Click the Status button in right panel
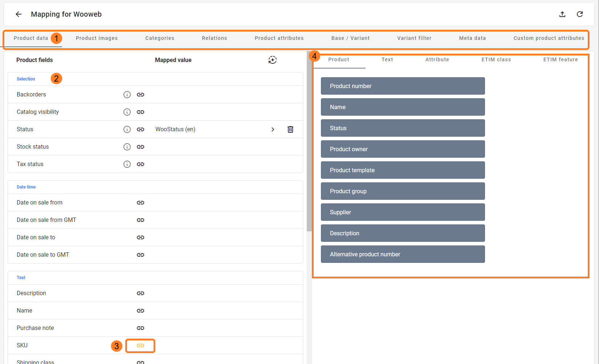The height and width of the screenshot is (364, 599). tap(403, 128)
